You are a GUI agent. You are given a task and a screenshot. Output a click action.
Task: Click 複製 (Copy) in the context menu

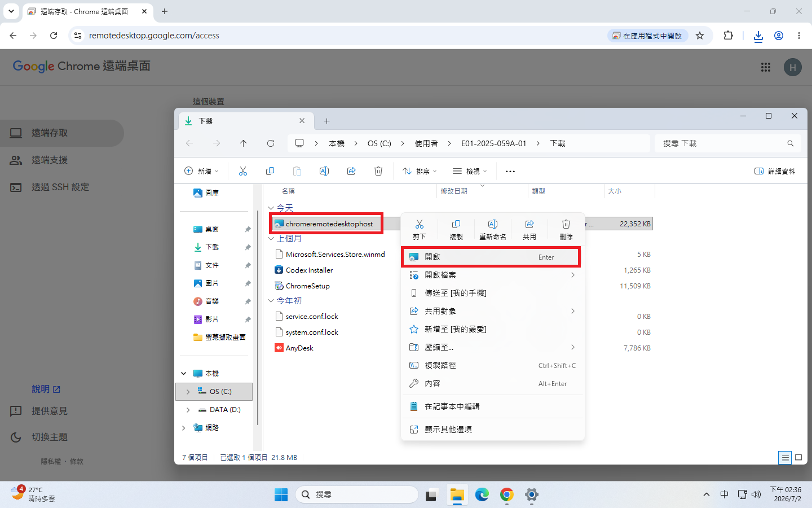(456, 230)
